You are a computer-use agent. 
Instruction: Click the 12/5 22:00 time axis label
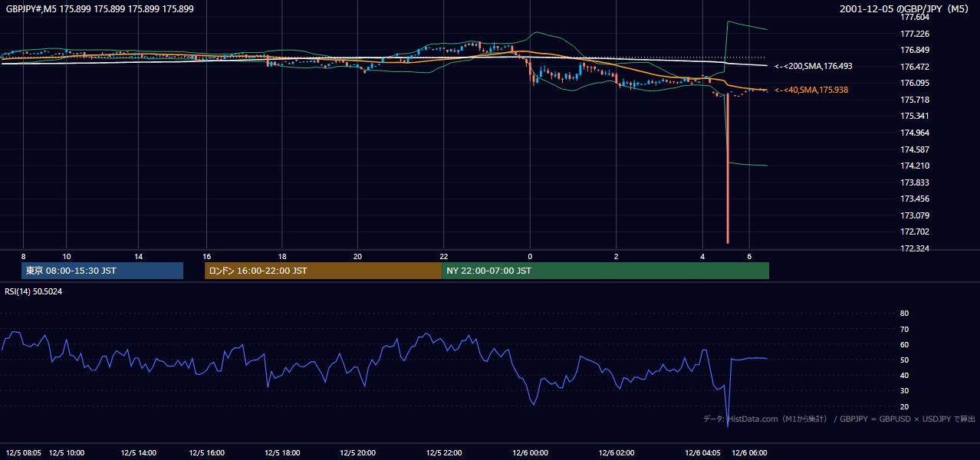444,452
